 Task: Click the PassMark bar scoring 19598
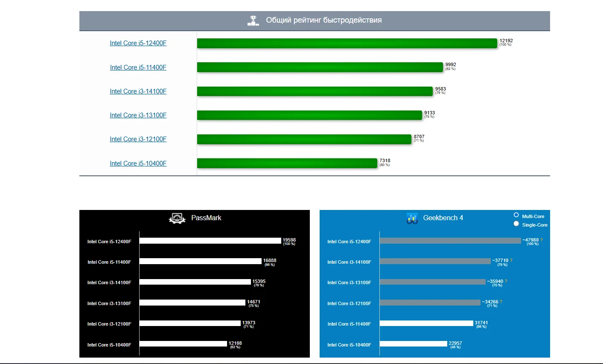tap(210, 241)
